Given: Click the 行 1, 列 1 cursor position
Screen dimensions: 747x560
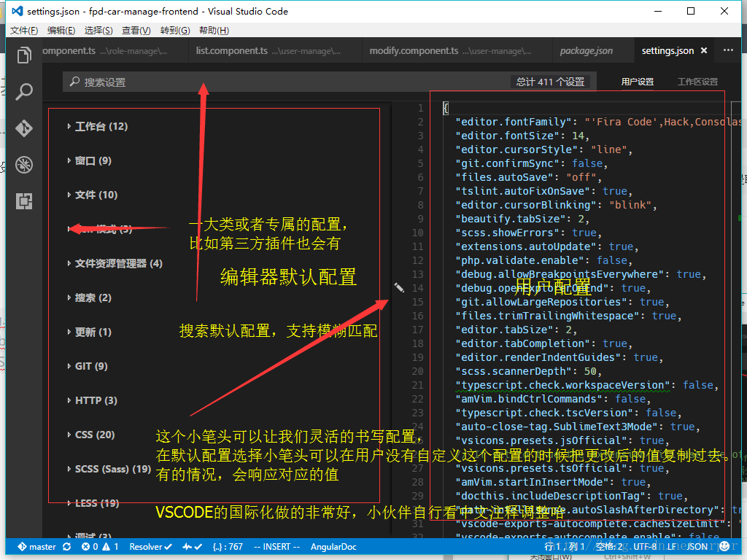Looking at the screenshot, I should coord(565,547).
